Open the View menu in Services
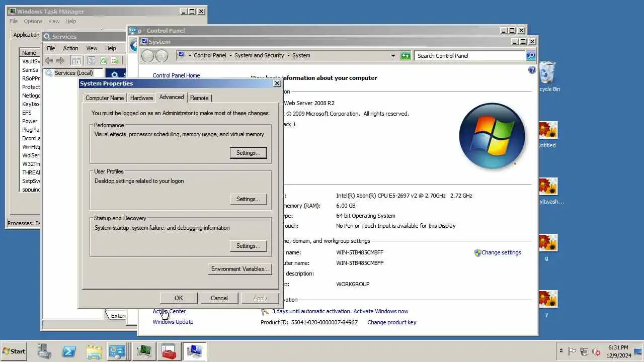Viewport: 644px width, 362px height. click(x=92, y=48)
